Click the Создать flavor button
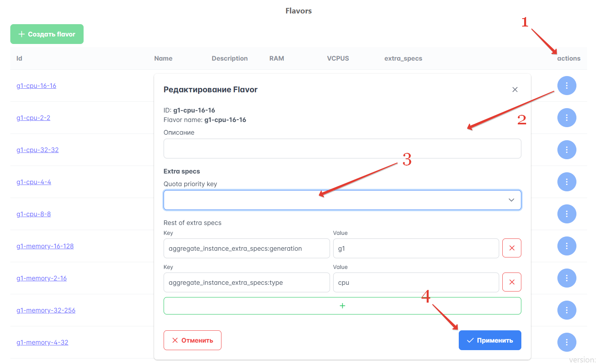Viewport: 599px width, 364px height. (x=47, y=34)
